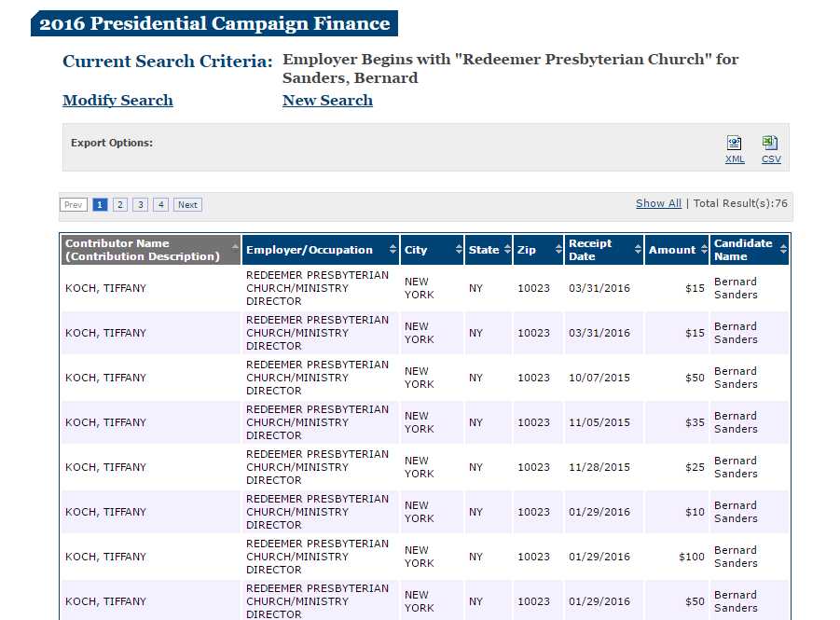The width and height of the screenshot is (840, 620).
Task: Sort by Receipt Date column arrows
Action: coord(638,249)
